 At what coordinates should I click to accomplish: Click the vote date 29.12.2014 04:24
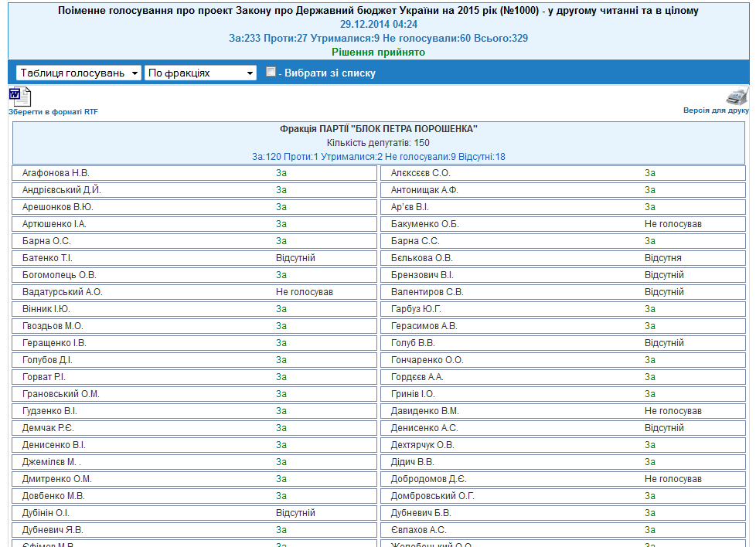[378, 24]
